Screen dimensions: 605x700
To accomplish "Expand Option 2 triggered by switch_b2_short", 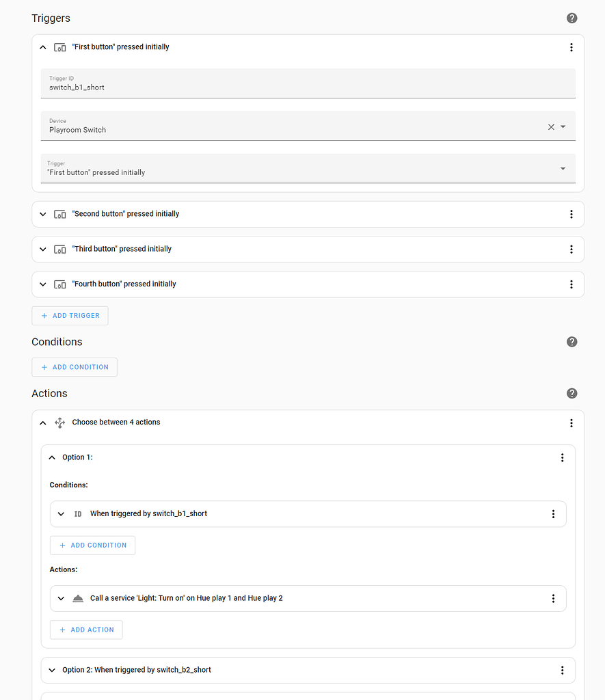I will 51,670.
